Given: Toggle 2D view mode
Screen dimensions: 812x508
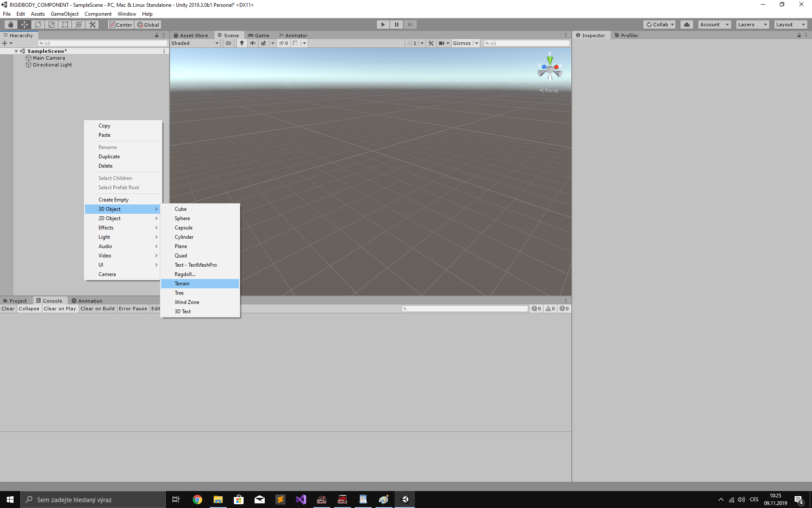Looking at the screenshot, I should point(228,43).
